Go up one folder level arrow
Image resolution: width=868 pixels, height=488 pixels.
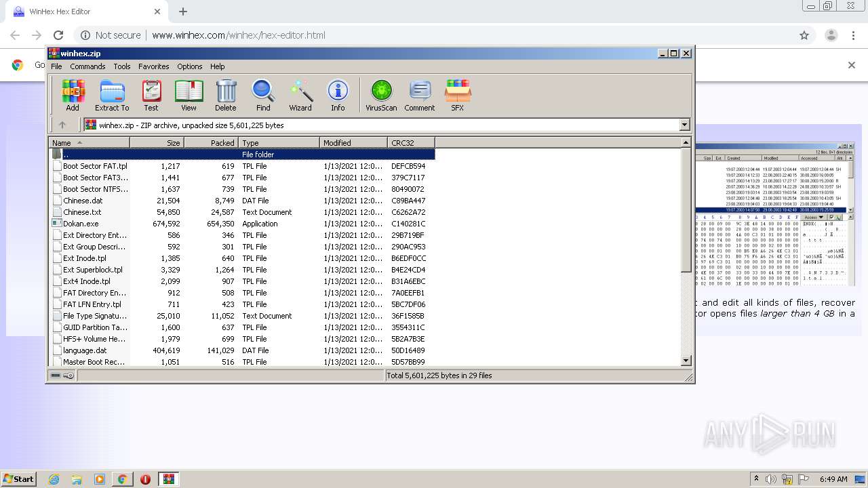(62, 125)
